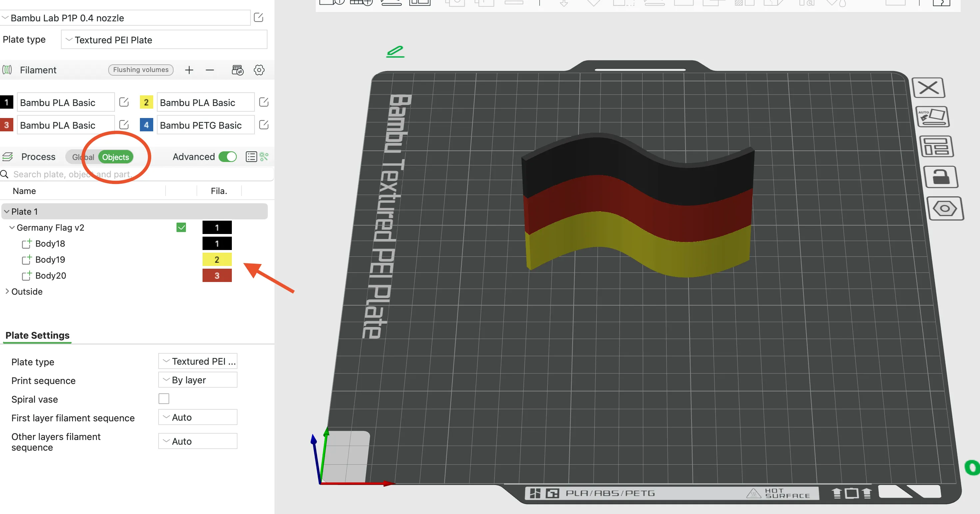Uncheck printable box for Germany Flag v2

182,228
